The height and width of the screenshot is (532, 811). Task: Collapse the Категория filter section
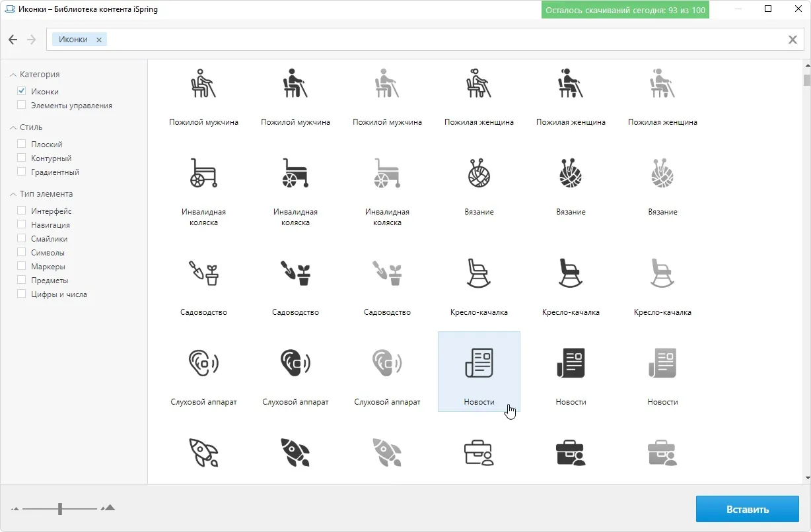pos(13,75)
